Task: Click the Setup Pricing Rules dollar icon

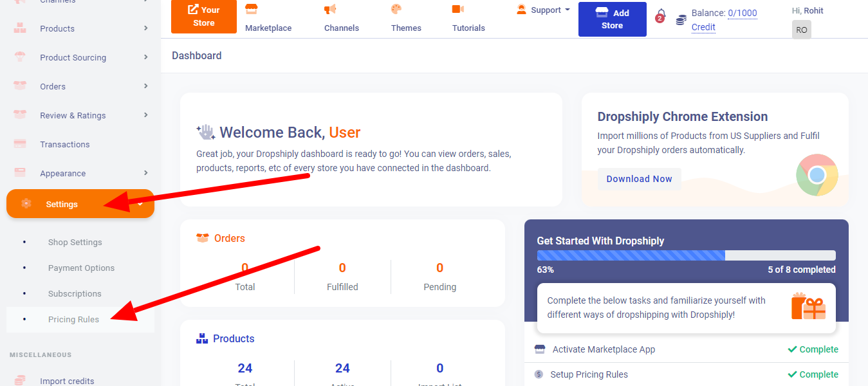Action: (x=539, y=374)
